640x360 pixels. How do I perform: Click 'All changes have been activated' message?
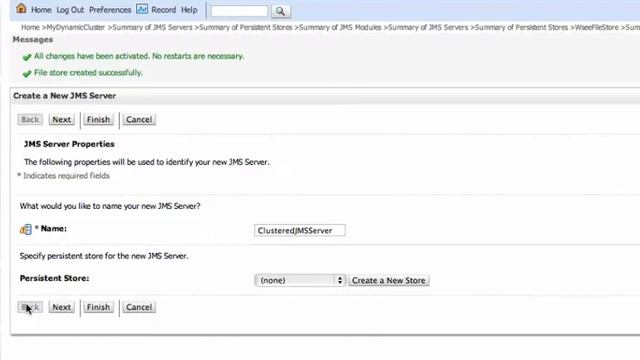139,56
